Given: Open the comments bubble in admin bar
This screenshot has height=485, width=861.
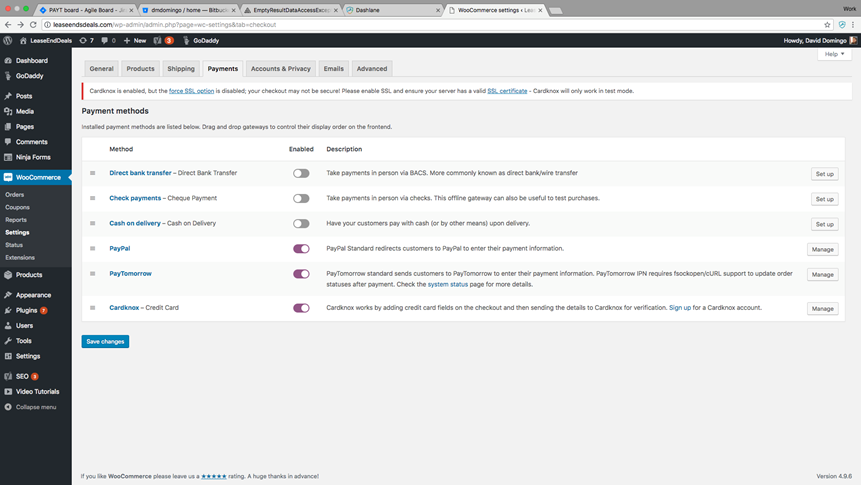Looking at the screenshot, I should coord(108,40).
